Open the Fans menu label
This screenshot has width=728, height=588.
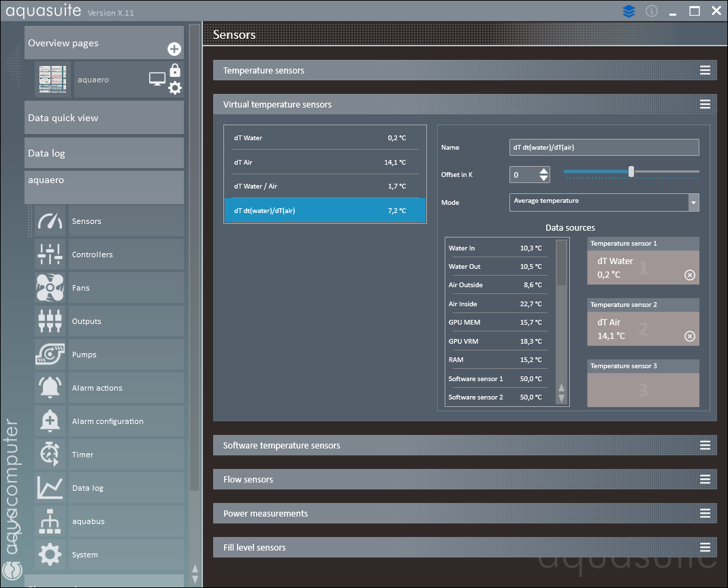click(x=81, y=288)
